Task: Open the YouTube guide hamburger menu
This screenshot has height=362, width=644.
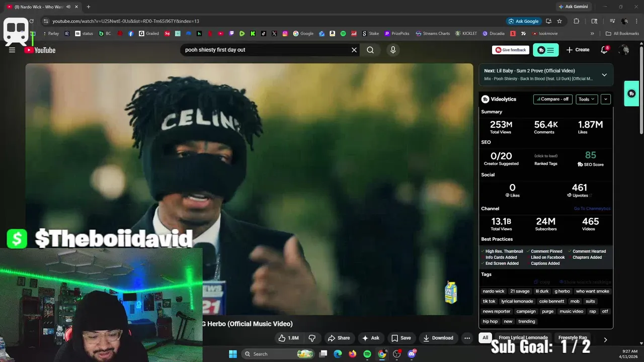Action: click(12, 50)
